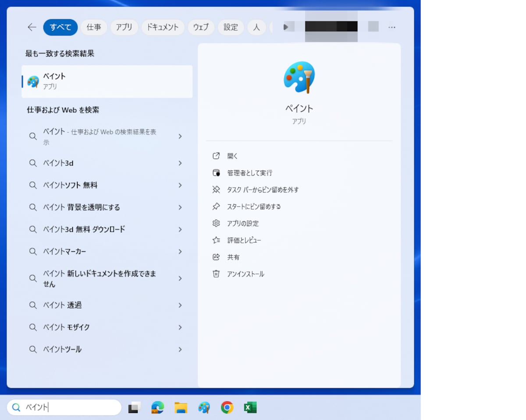Image resolution: width=526 pixels, height=420 pixels.
Task: Expand chevron for ペイントソフト 無料
Action: click(180, 185)
